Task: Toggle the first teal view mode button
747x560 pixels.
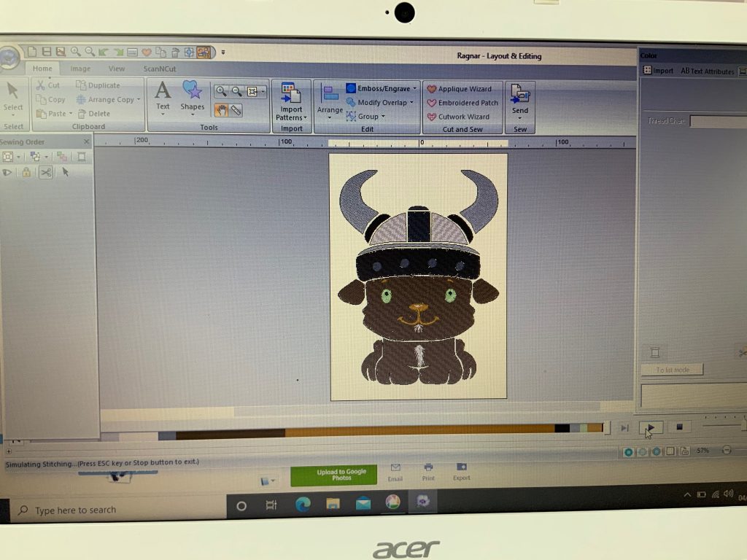Action: pyautogui.click(x=628, y=452)
